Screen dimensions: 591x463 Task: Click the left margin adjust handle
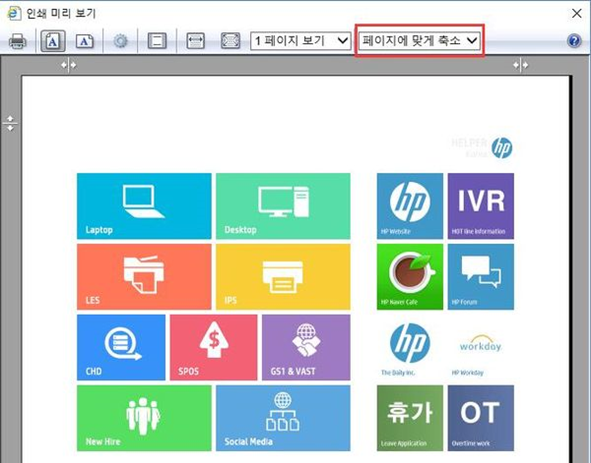click(x=69, y=65)
